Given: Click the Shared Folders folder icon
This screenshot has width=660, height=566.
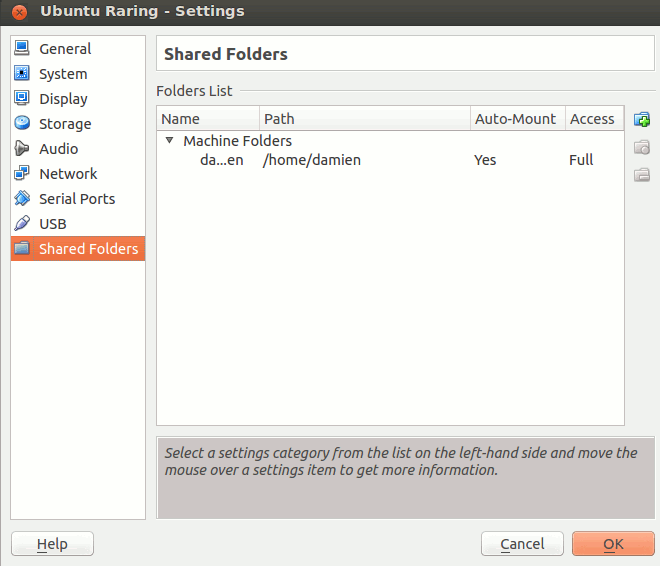Looking at the screenshot, I should click(21, 248).
